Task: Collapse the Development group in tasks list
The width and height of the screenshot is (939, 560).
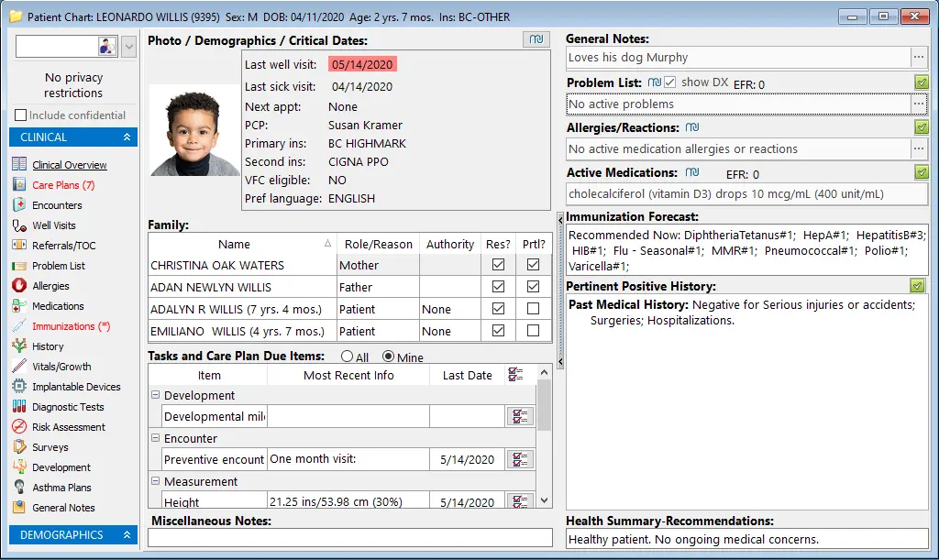Action: pyautogui.click(x=156, y=395)
